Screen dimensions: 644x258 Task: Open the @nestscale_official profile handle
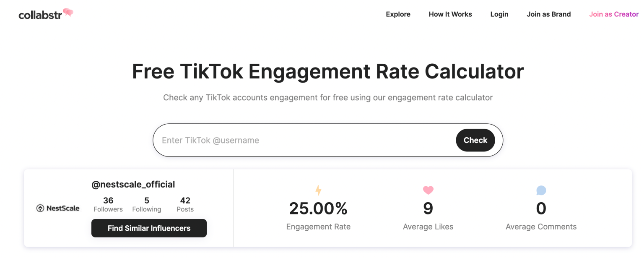pyautogui.click(x=133, y=184)
